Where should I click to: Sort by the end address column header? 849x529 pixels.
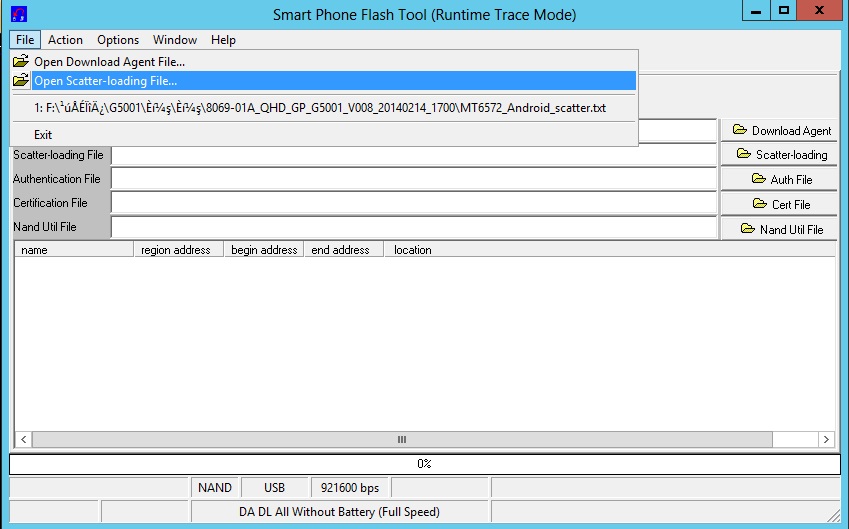coord(344,250)
